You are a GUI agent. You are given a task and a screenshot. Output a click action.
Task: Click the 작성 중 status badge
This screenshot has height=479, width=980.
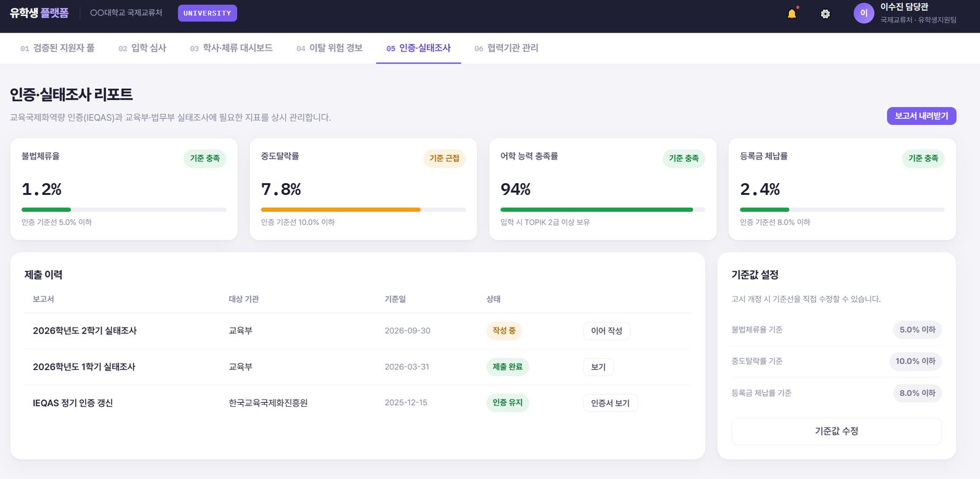(x=504, y=331)
